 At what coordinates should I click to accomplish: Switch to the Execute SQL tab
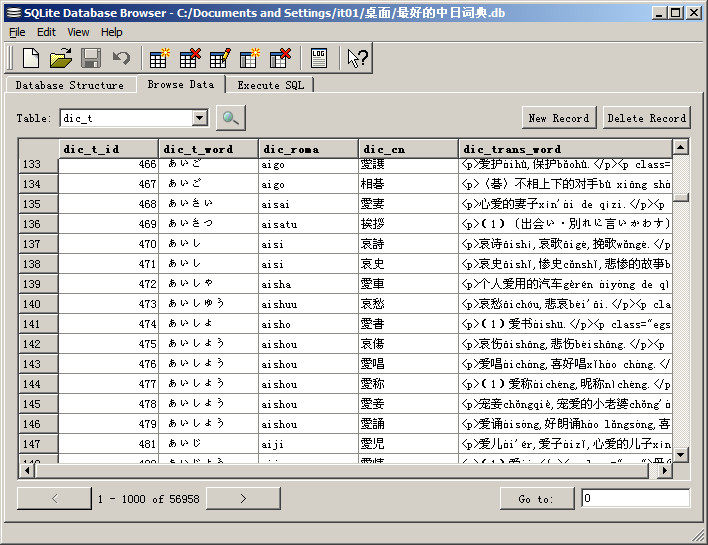point(270,85)
